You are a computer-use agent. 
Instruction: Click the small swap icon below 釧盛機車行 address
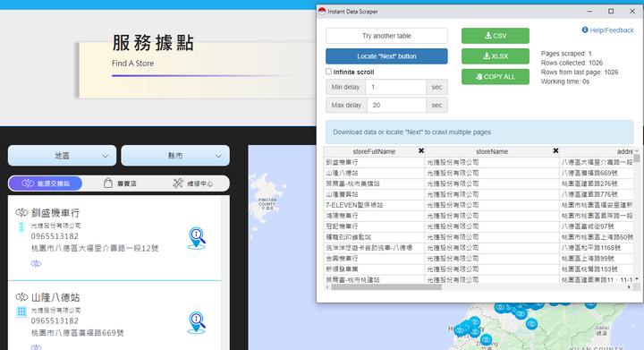pos(36,263)
